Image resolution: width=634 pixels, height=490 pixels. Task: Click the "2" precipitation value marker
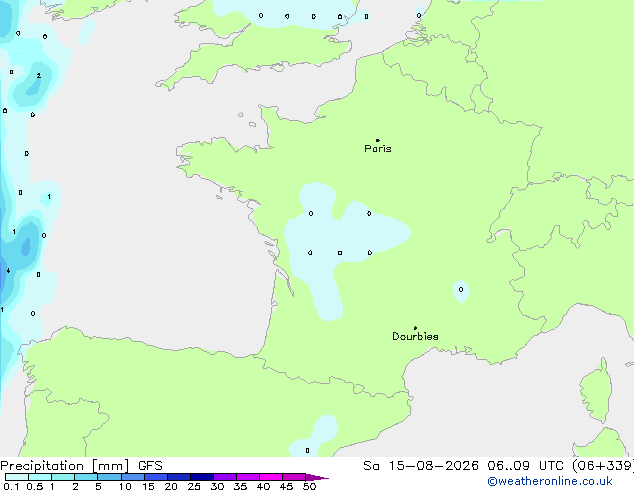(x=39, y=76)
